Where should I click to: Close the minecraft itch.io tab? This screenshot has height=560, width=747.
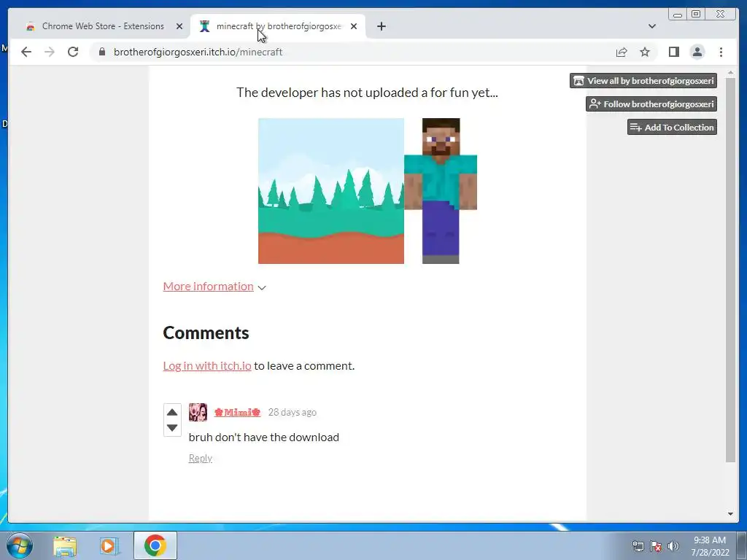[354, 26]
